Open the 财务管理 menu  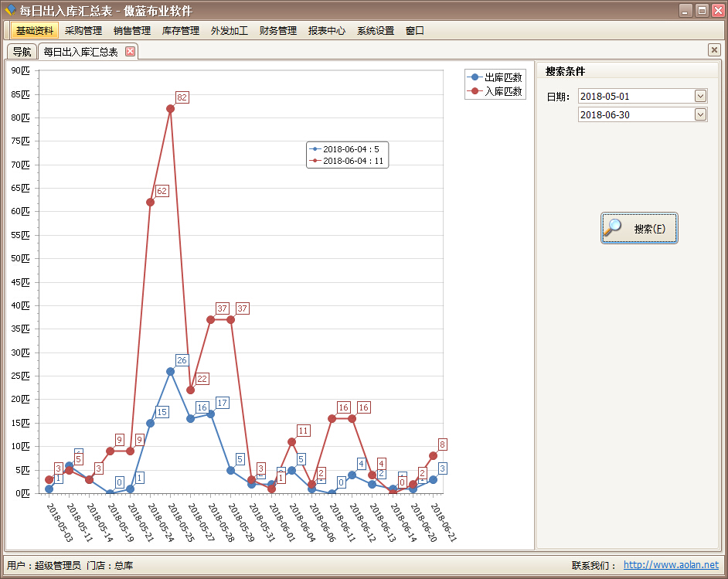[x=278, y=31]
